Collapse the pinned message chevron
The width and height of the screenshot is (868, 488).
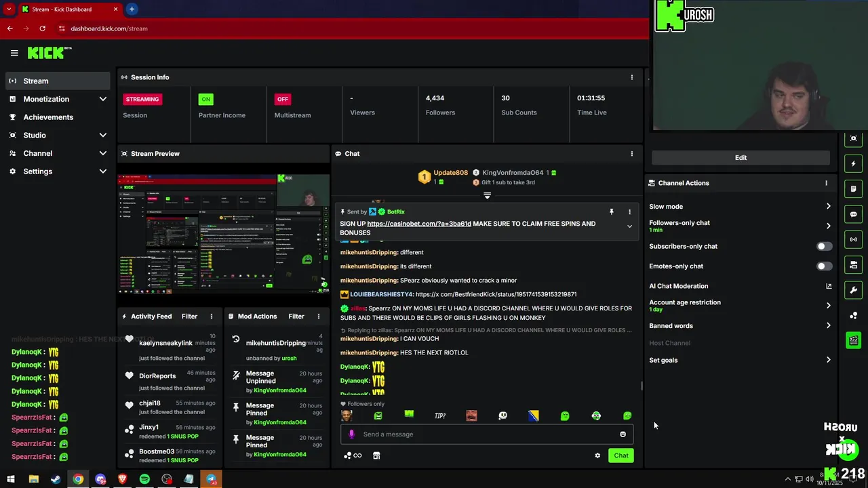(629, 226)
